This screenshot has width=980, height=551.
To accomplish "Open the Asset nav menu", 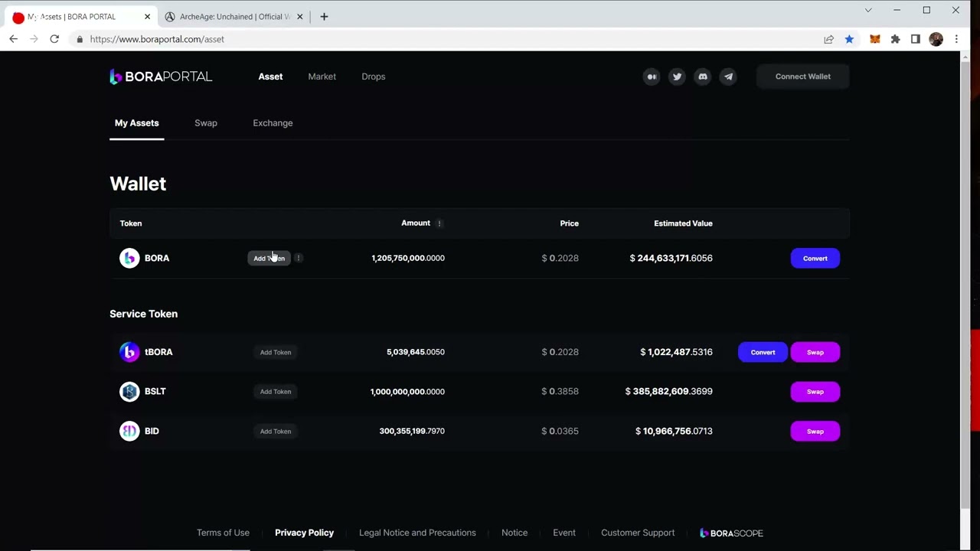I will click(x=270, y=77).
